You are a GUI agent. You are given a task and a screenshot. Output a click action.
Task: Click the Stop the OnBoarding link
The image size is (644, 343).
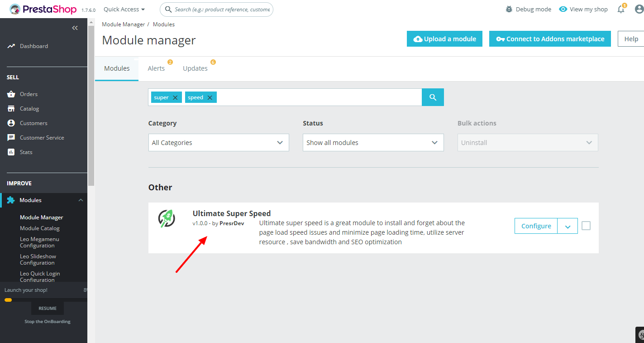(48, 322)
